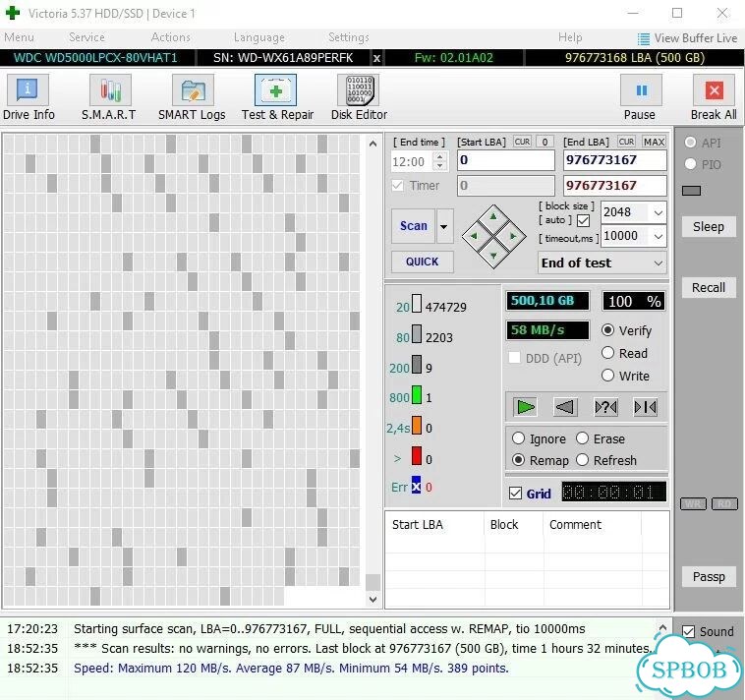Click the up arrow of navigation diamond

493,216
